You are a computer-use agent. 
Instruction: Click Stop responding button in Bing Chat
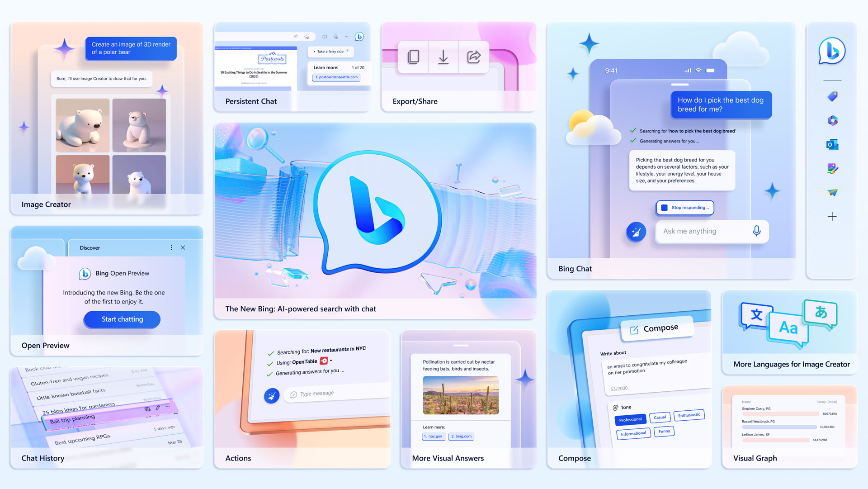click(x=685, y=207)
